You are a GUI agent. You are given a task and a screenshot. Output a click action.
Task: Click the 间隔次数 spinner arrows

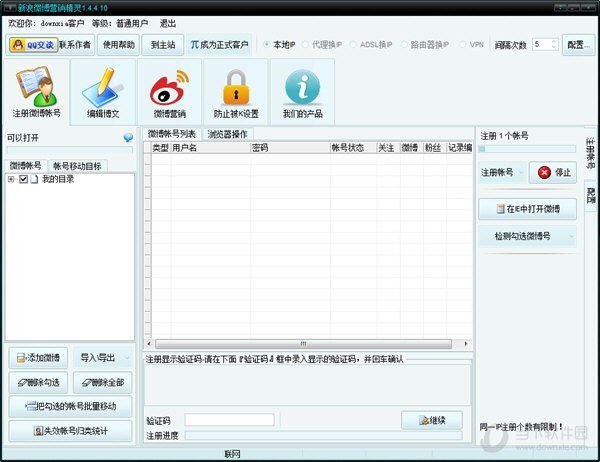[554, 44]
